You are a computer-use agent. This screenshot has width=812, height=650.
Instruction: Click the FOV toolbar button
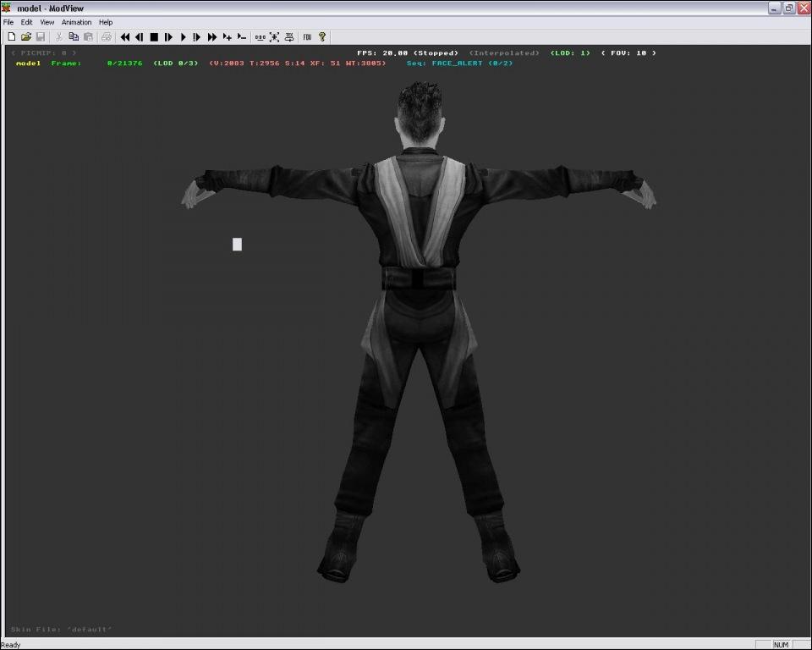(307, 37)
